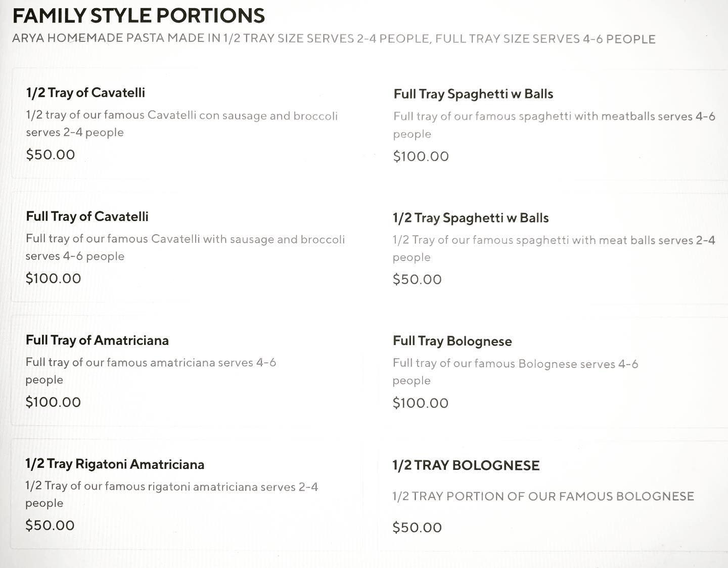Click the ARYA HOMEMADE PASTA subtitle text

pos(334,39)
